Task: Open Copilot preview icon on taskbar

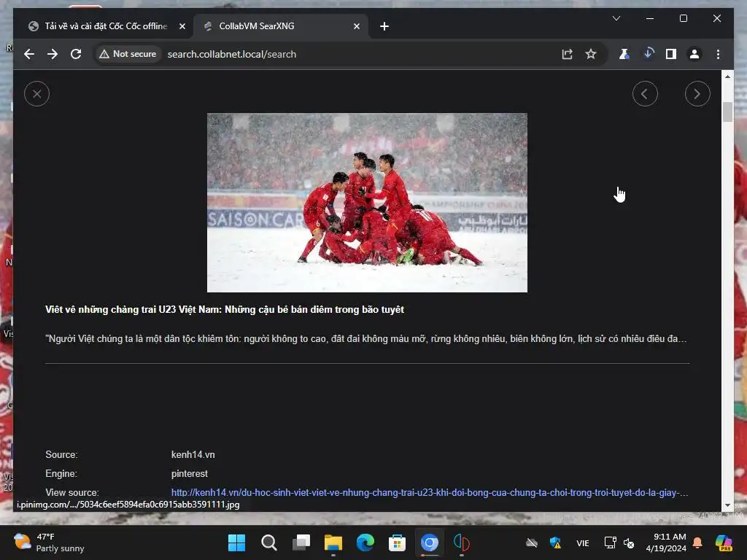Action: click(724, 542)
